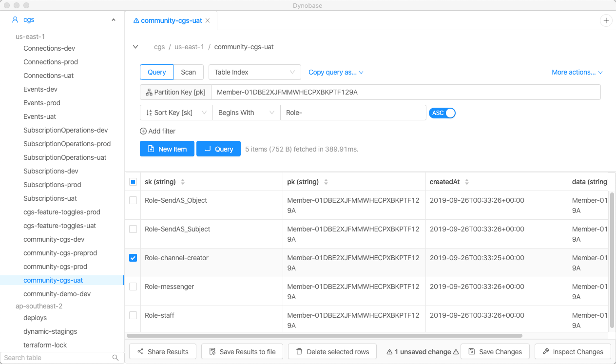616x364 pixels.
Task: Click the search magnifier icon
Action: click(x=115, y=358)
